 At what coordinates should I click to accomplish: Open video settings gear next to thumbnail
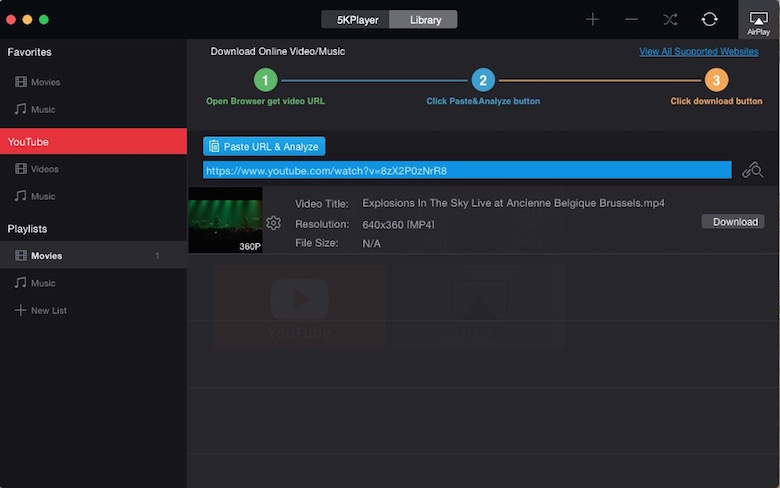pyautogui.click(x=274, y=222)
